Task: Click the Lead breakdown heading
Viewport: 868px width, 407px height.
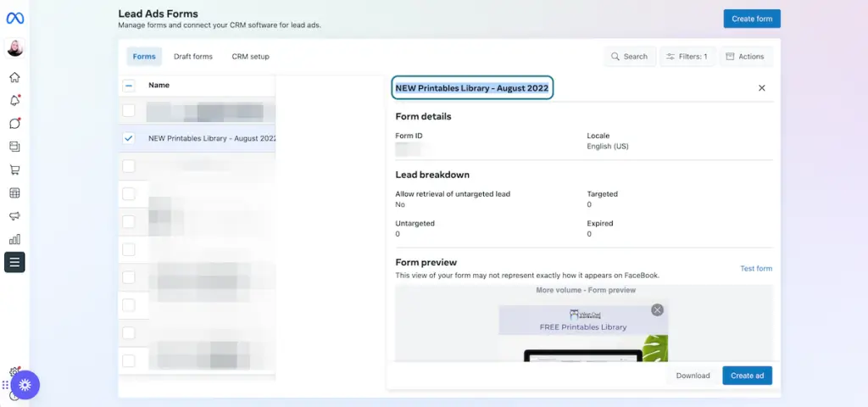Action: pyautogui.click(x=432, y=175)
